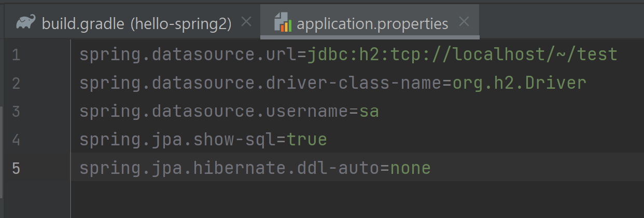Click line number 4 in the gutter
The height and width of the screenshot is (218, 644).
pyautogui.click(x=16, y=140)
